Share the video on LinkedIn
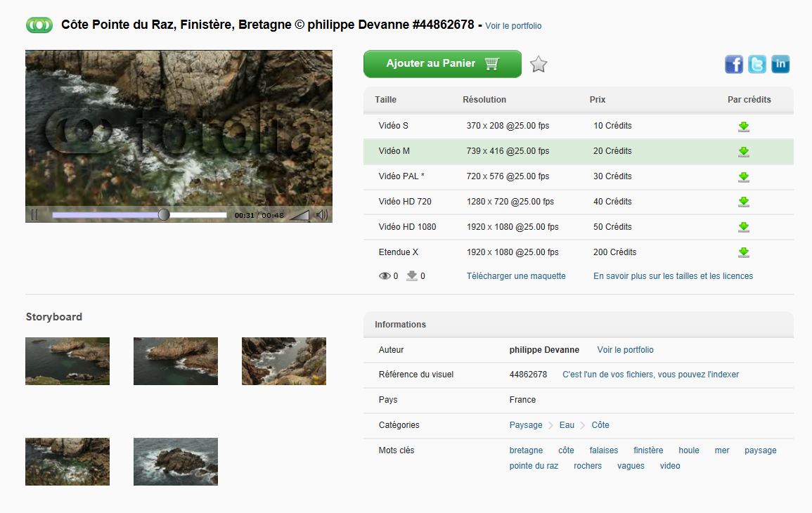Screen dimensions: 812x513 (780, 65)
